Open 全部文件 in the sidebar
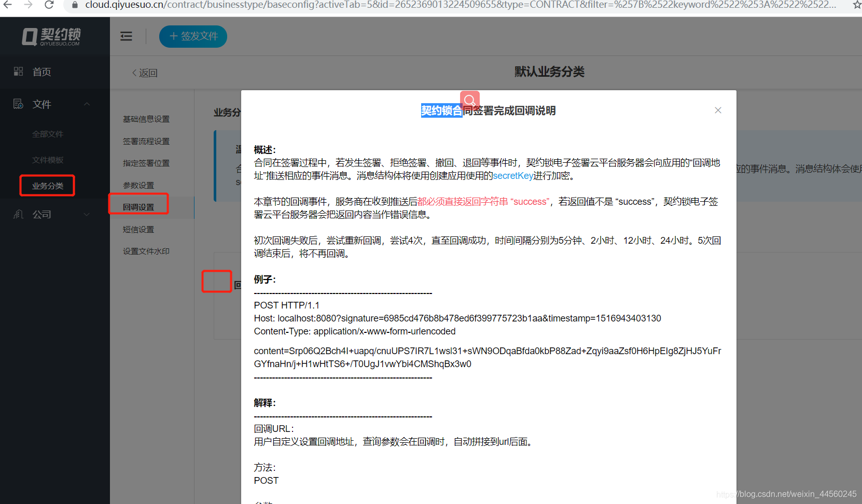862x504 pixels. 48,134
